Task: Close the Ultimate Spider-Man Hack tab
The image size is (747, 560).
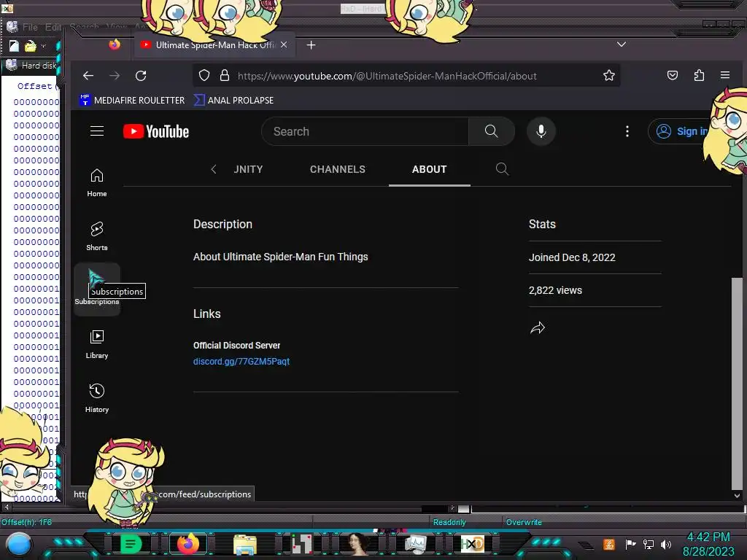Action: coord(284,44)
